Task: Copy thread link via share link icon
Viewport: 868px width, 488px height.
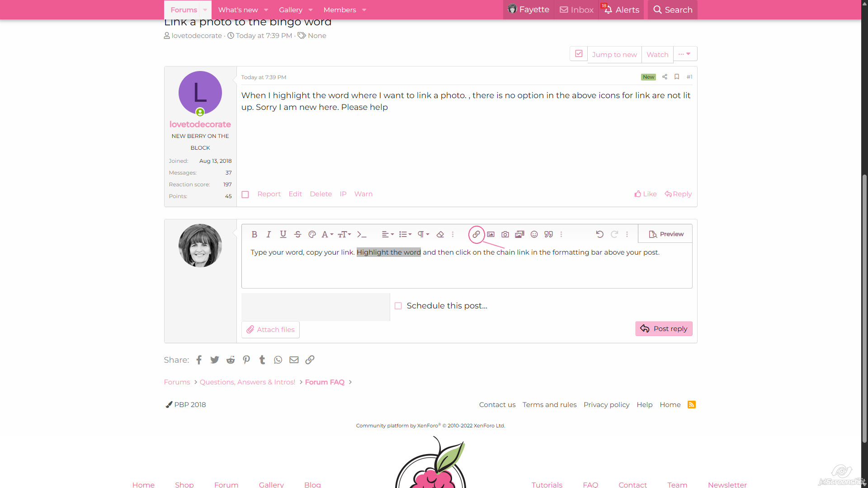Action: point(310,360)
